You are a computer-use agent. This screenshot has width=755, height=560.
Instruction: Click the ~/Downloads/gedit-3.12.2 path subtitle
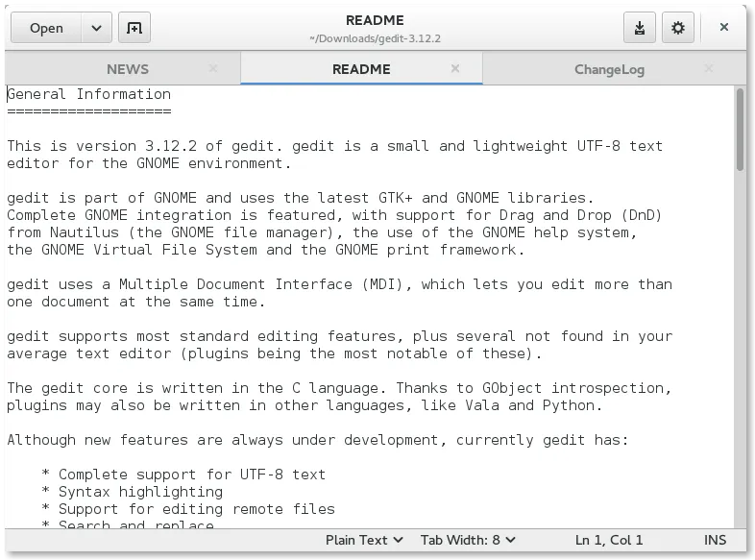click(375, 38)
